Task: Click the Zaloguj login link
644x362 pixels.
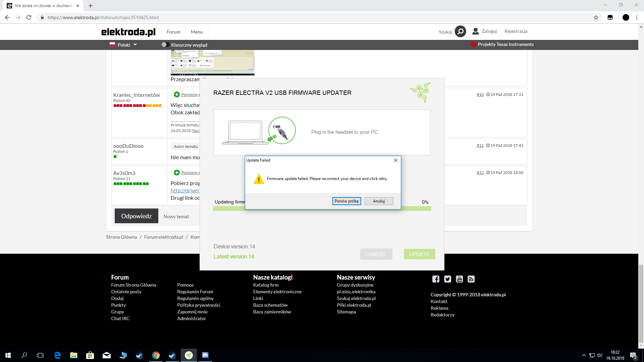Action: [489, 31]
